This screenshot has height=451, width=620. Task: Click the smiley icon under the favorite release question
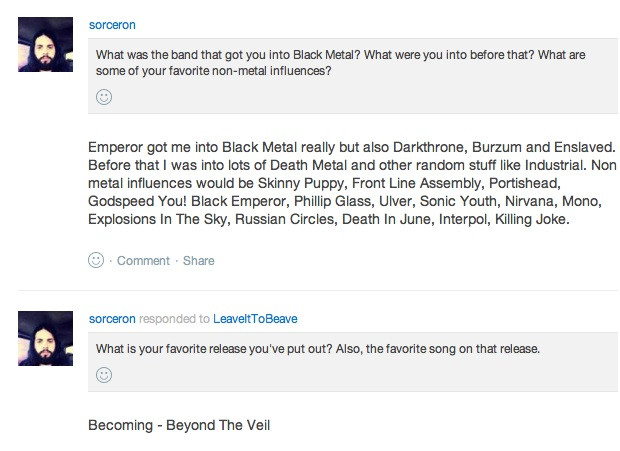tap(104, 374)
